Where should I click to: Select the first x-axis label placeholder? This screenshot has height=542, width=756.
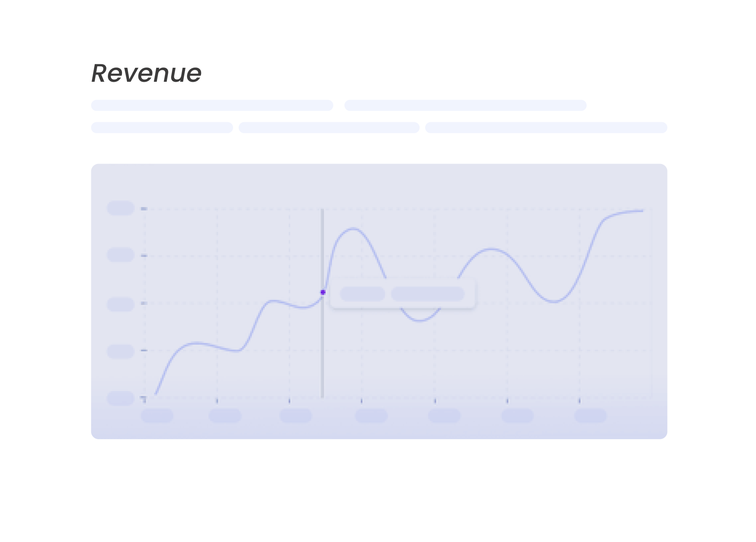[x=157, y=415]
